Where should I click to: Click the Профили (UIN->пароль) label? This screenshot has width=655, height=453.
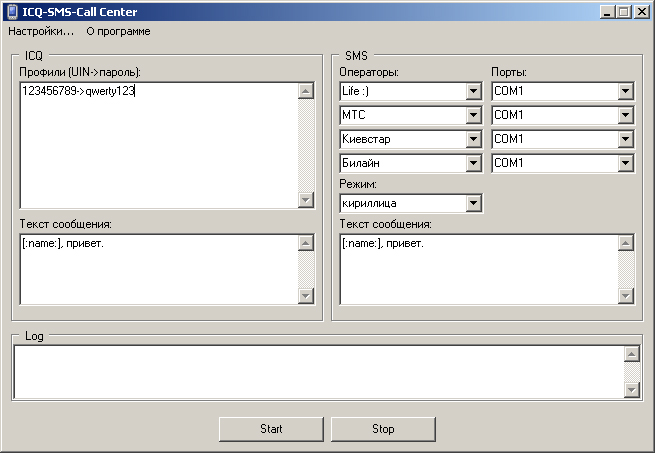(x=80, y=72)
